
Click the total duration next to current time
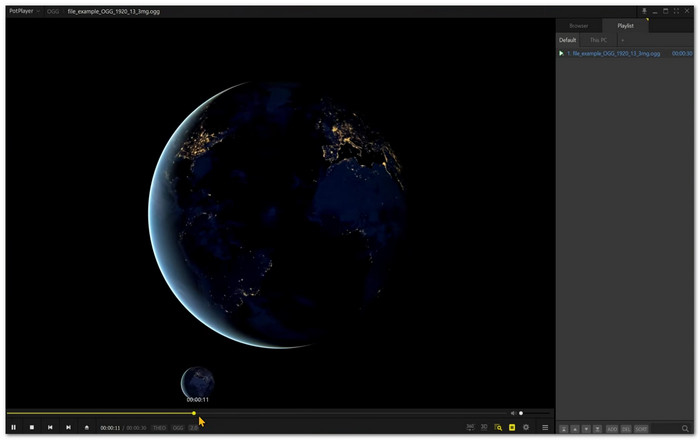(136, 428)
